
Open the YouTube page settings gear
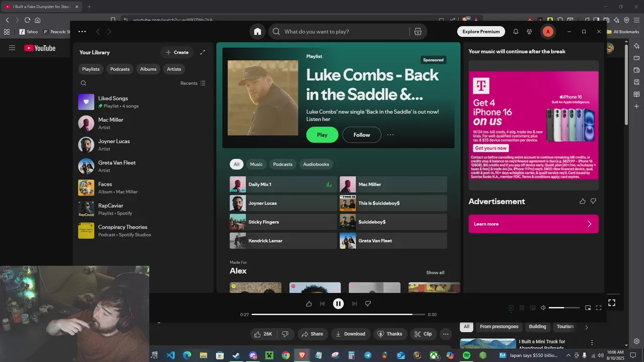click(636, 341)
